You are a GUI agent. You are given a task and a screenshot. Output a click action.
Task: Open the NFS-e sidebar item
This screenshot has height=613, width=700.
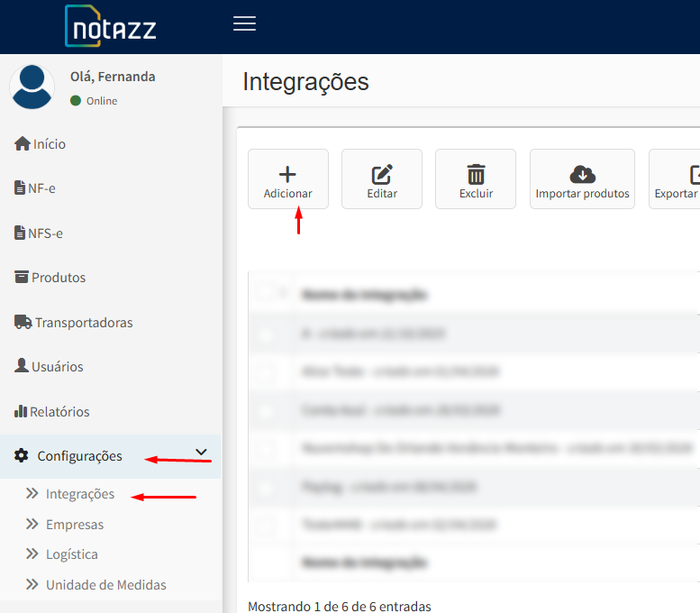(45, 233)
